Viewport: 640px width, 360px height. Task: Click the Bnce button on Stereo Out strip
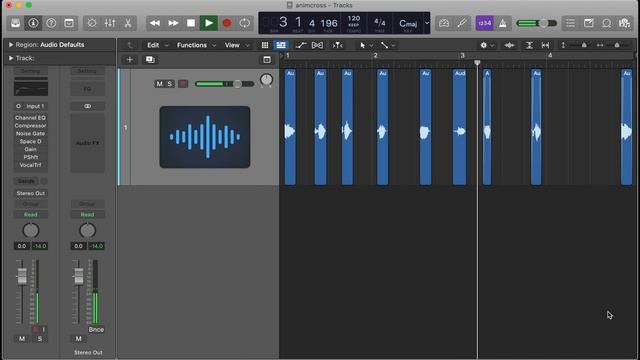pos(96,330)
